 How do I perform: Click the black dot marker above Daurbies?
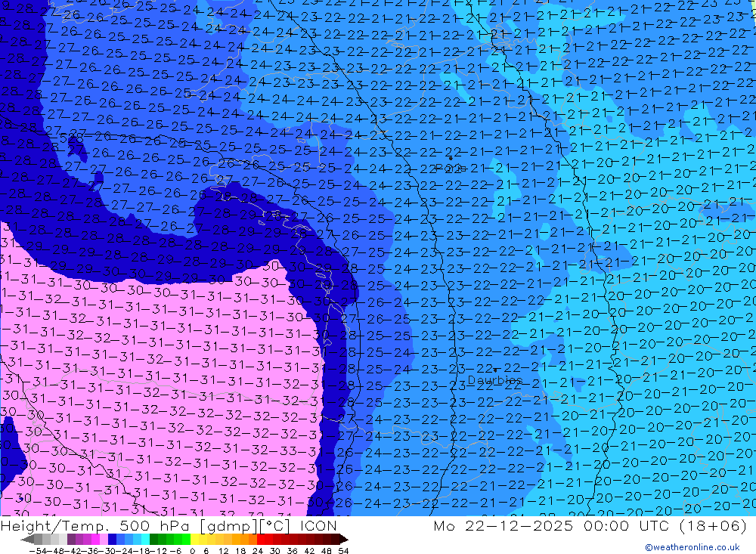point(495,370)
